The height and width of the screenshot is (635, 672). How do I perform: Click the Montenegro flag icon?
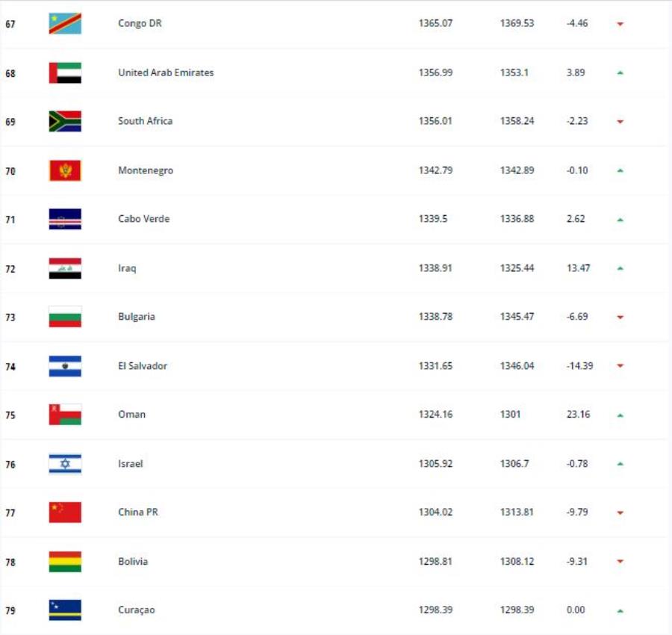65,170
